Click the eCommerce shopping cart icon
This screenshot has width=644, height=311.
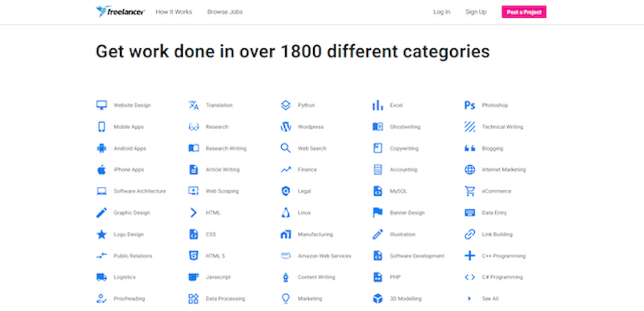click(x=469, y=192)
